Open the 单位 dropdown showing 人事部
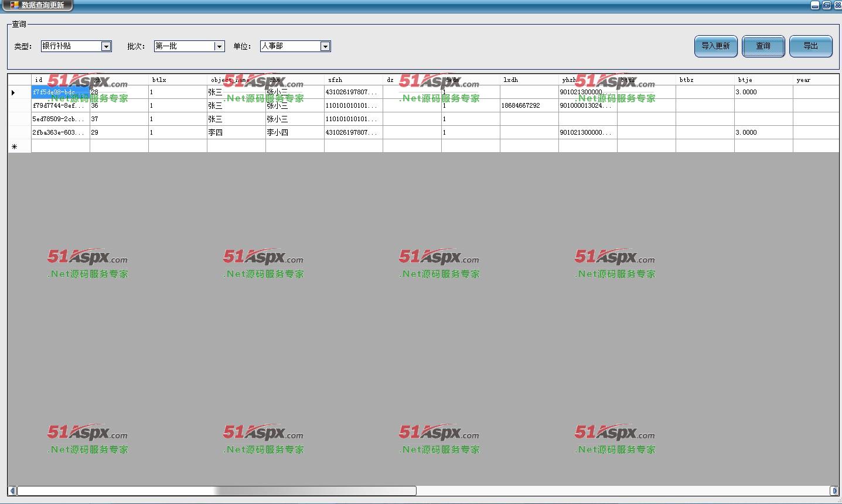 (x=325, y=46)
